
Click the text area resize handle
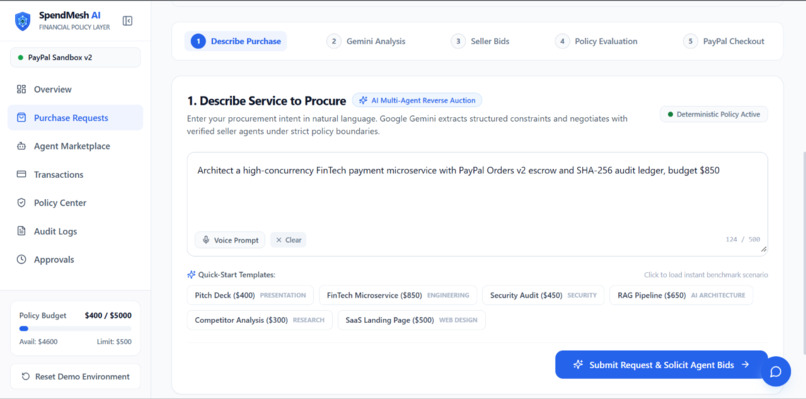click(x=763, y=249)
